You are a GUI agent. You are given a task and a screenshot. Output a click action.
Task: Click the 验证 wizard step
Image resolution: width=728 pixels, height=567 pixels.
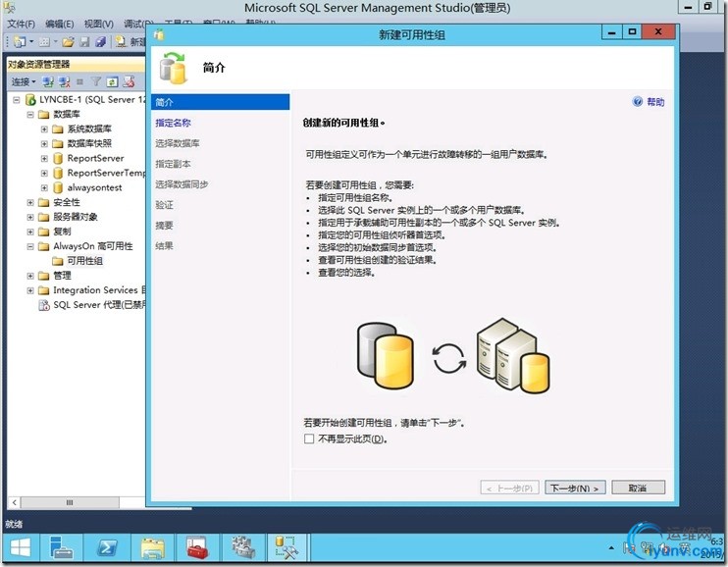click(x=164, y=205)
